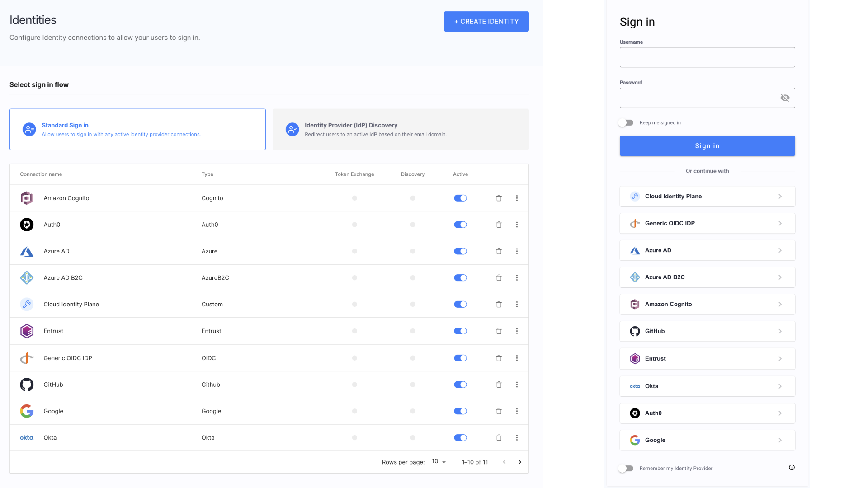Continue with Entrust provider
Image resolution: width=868 pixels, height=488 pixels.
(x=707, y=359)
